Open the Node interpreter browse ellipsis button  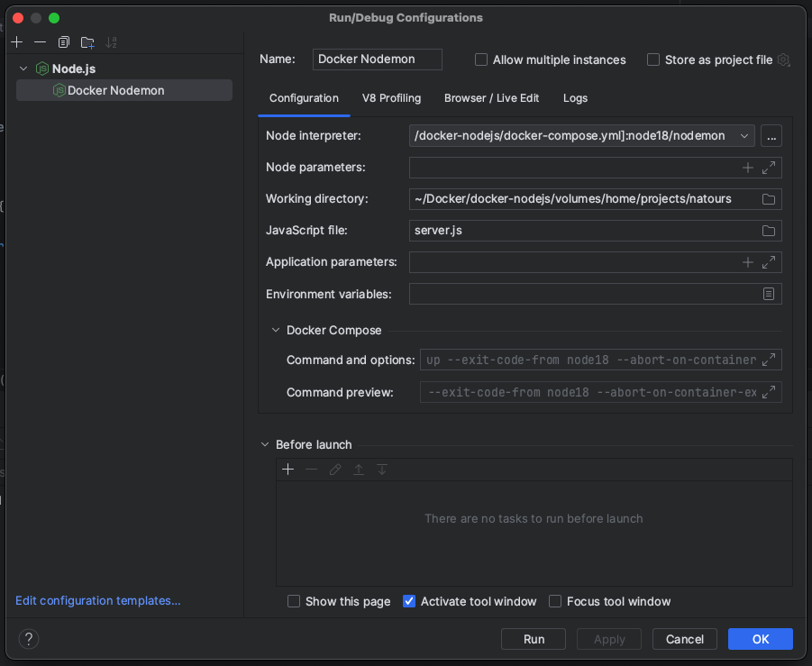tap(771, 136)
